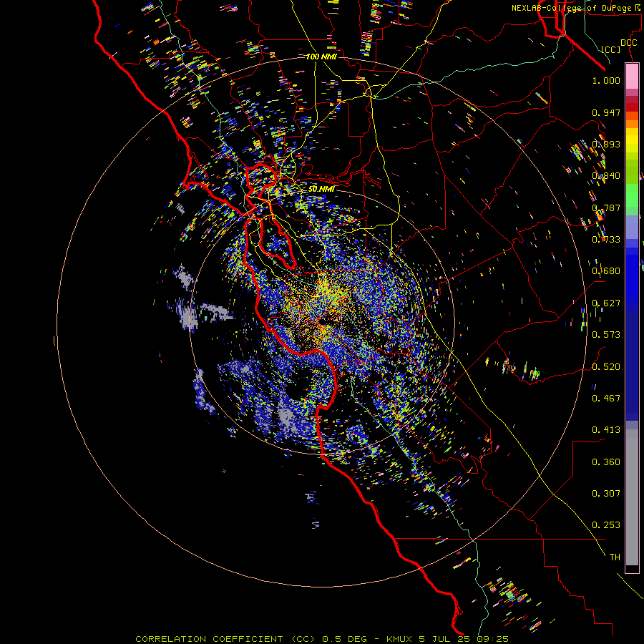
Task: Pick the orange color band on the scale
Action: pyautogui.click(x=632, y=124)
